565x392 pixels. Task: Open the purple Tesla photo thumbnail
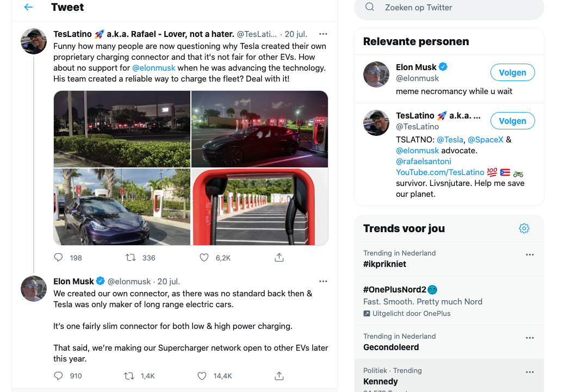122,207
